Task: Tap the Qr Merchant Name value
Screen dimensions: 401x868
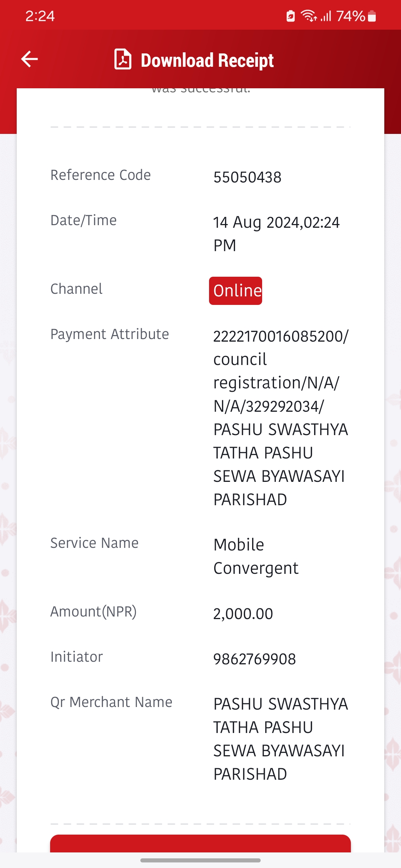Action: coord(281,739)
